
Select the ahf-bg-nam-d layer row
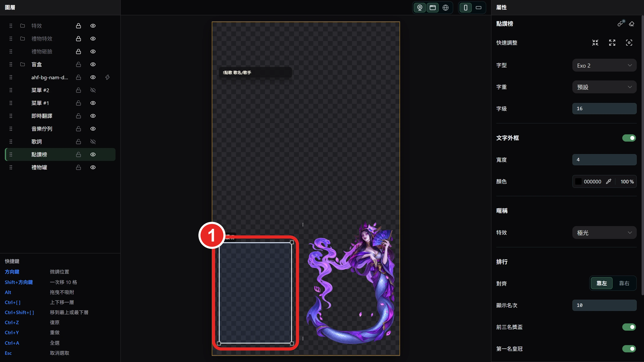[60, 77]
